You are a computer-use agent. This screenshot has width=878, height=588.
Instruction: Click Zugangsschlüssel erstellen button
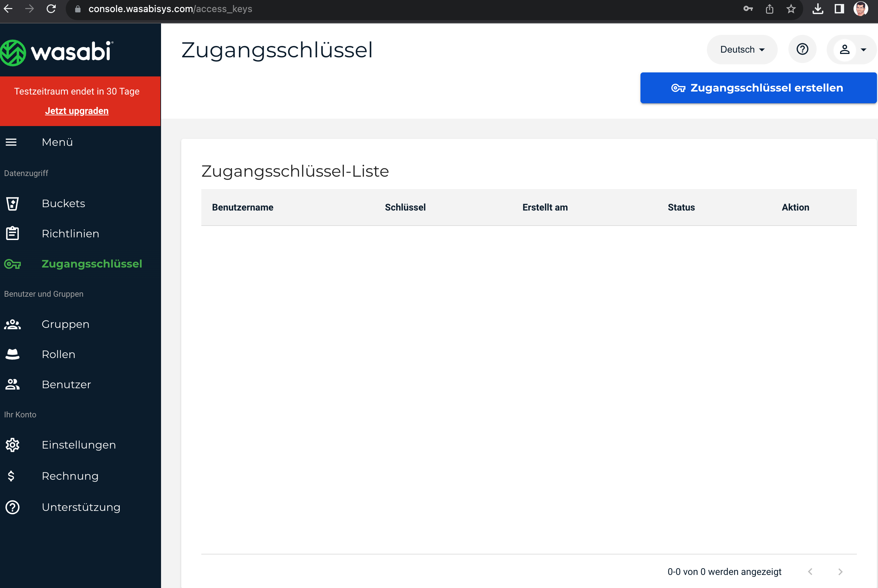pyautogui.click(x=758, y=88)
